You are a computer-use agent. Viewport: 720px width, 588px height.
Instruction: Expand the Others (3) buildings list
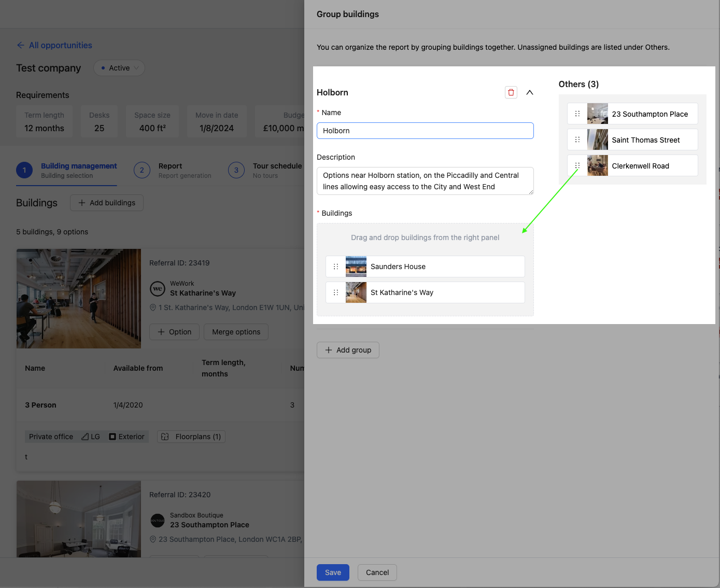pyautogui.click(x=578, y=84)
